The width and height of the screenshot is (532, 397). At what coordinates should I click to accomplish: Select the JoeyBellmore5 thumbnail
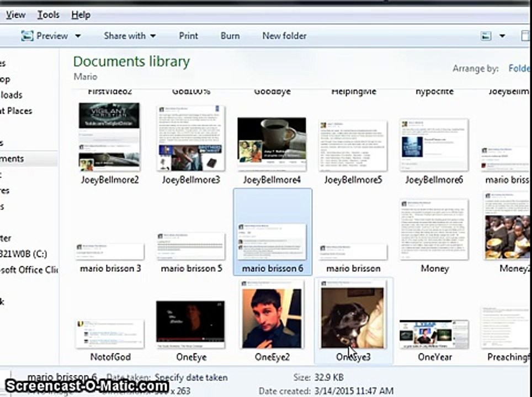click(x=353, y=146)
